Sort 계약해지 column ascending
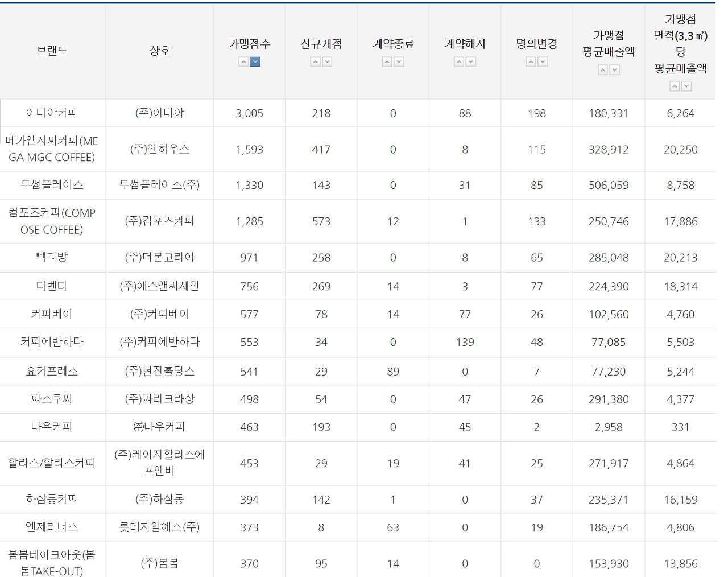Viewport: 728px width, 577px height. pyautogui.click(x=459, y=62)
